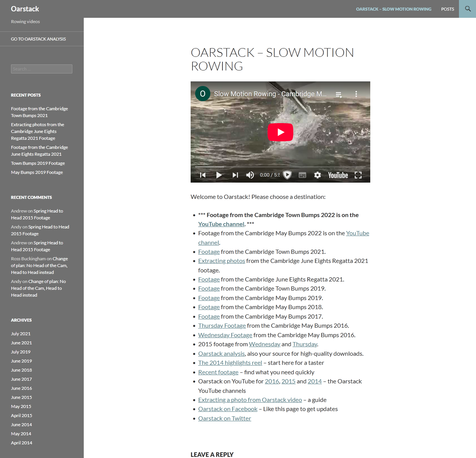The image size is (476, 458).
Task: Open post Footage from the Cambridge Town Bumps 2021
Action: tap(39, 112)
